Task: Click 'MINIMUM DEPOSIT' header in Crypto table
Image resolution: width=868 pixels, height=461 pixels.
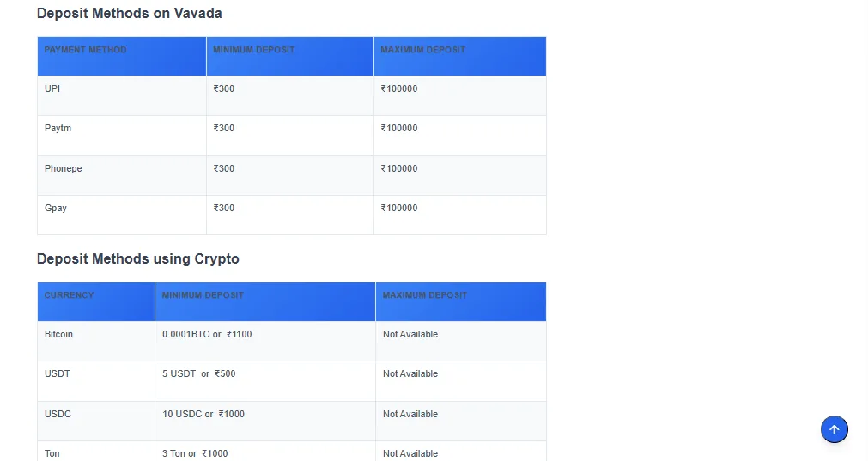Action: [265, 301]
